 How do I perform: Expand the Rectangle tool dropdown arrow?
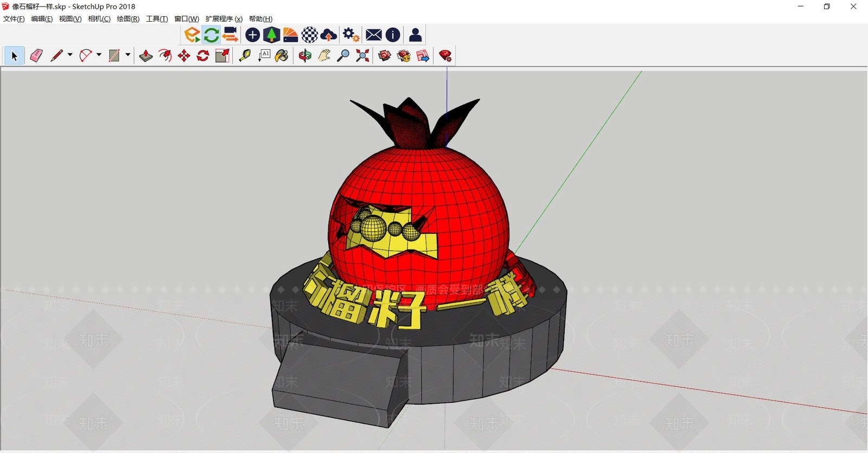point(128,55)
